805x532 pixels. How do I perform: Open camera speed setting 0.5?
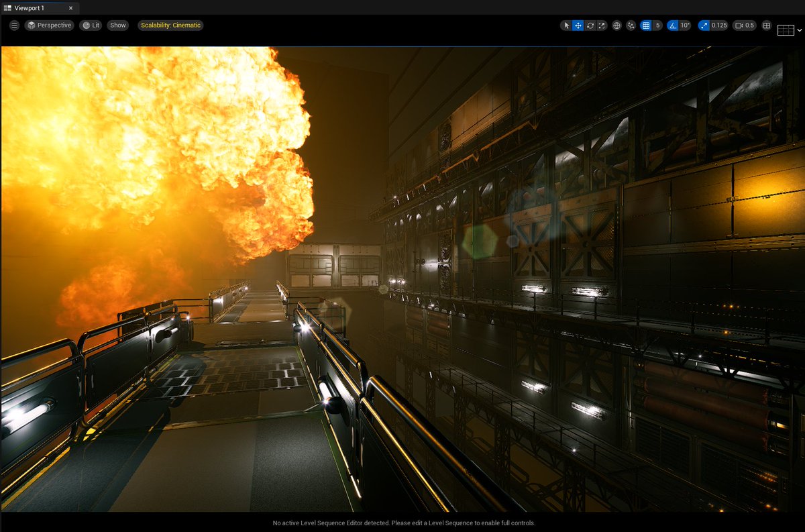pos(745,25)
